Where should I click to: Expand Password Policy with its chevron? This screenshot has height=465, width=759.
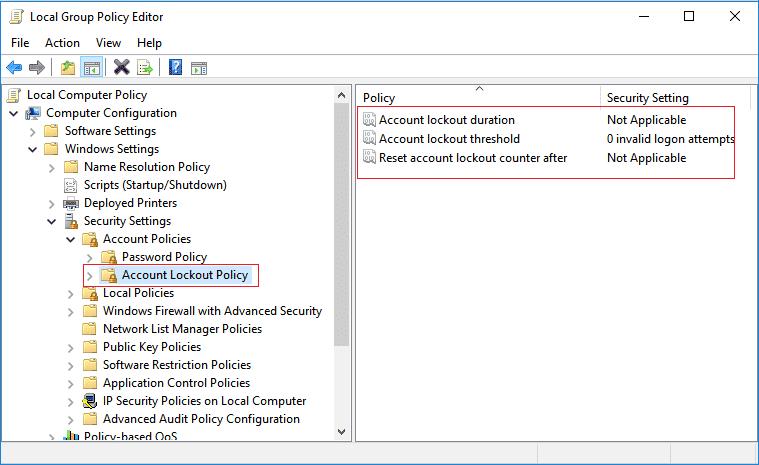[x=89, y=257]
